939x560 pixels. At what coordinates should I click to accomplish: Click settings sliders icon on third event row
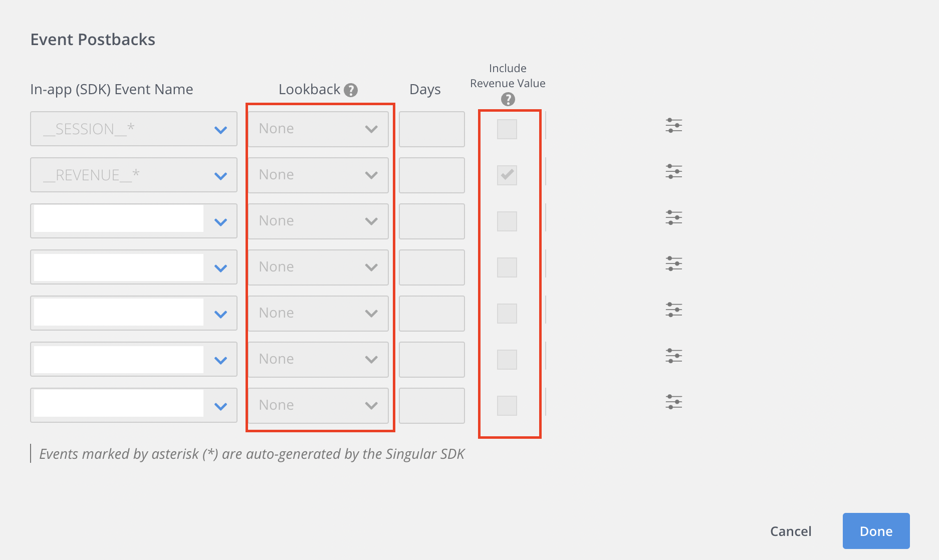pyautogui.click(x=673, y=217)
